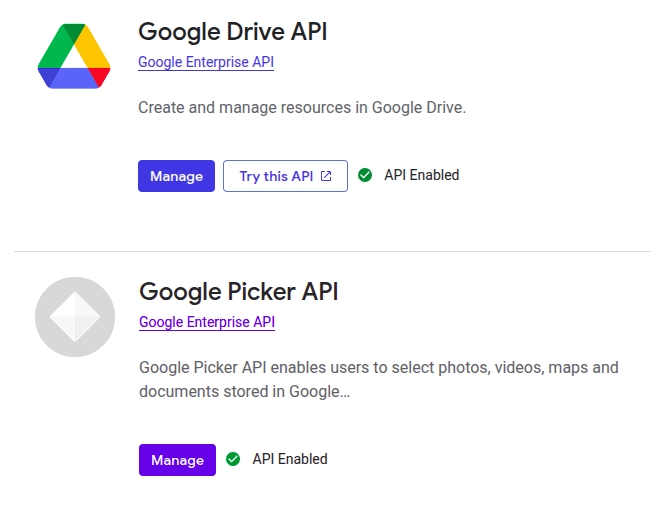Click the Google Picker diamond logo
The image size is (667, 510).
(75, 316)
